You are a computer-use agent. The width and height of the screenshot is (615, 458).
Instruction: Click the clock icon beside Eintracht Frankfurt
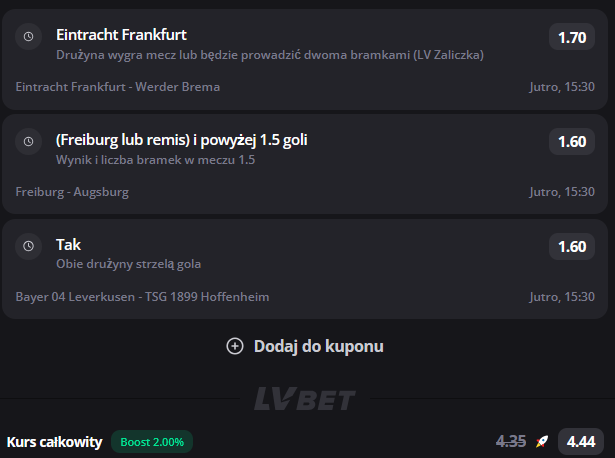[29, 36]
